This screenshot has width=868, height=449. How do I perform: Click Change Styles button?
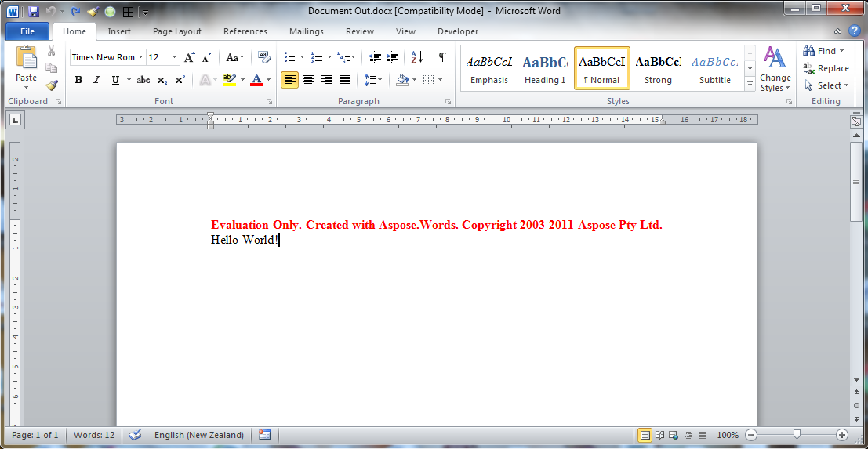coord(775,70)
